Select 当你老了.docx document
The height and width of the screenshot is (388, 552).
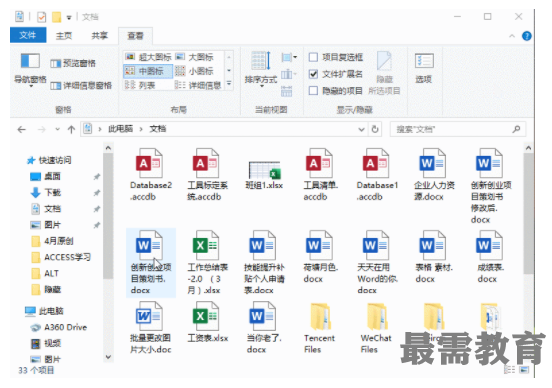(x=264, y=328)
